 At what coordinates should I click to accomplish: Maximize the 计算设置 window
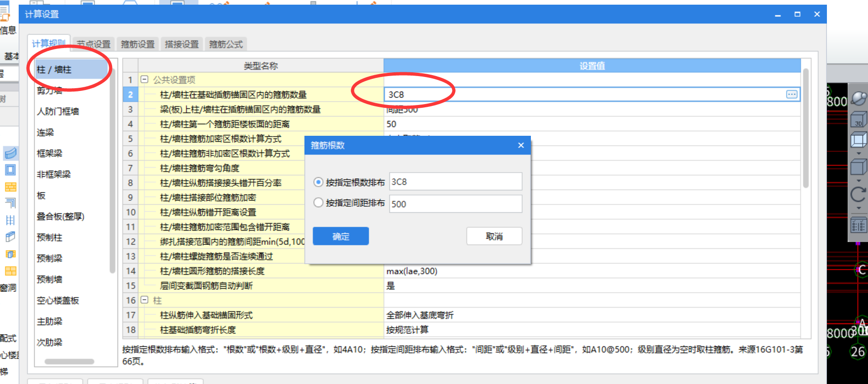pos(797,14)
